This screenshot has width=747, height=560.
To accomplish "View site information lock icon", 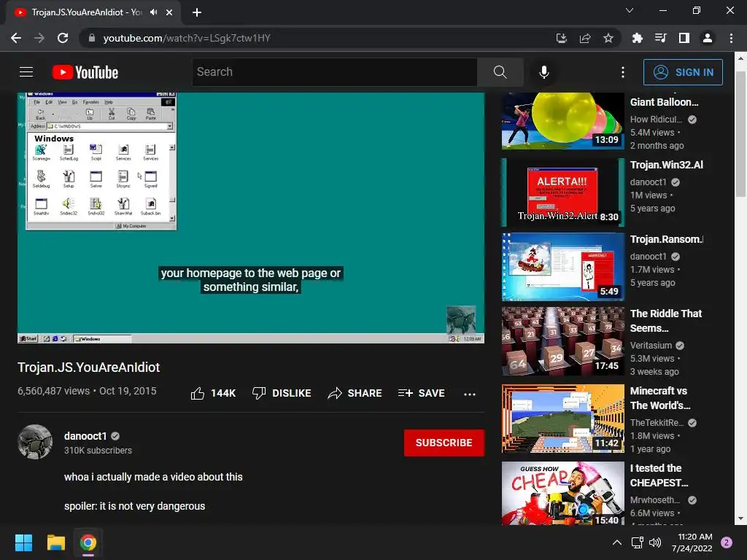I will 92,38.
